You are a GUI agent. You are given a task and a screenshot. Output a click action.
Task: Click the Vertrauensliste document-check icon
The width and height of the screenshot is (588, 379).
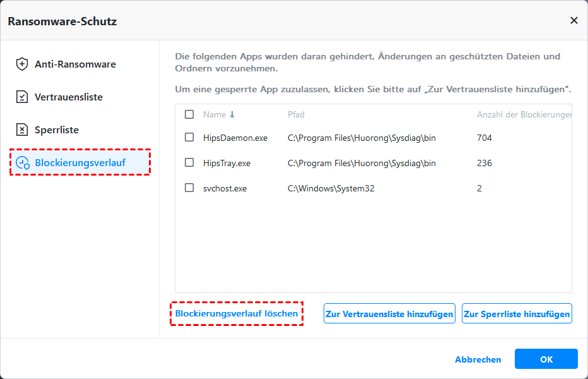coord(22,97)
